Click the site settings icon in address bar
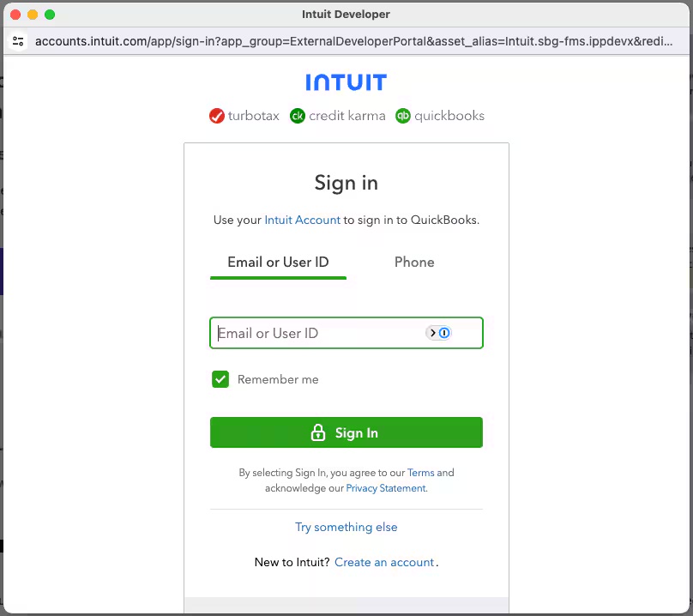 click(18, 40)
